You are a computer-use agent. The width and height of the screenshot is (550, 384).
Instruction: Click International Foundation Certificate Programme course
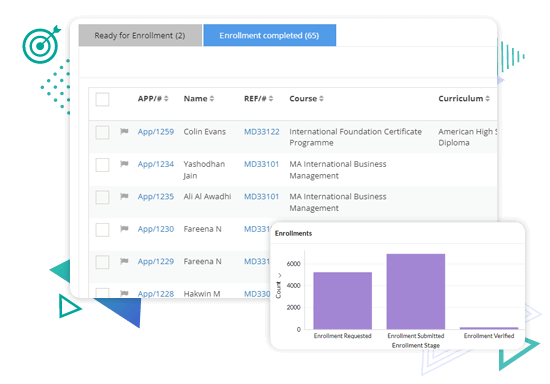tap(355, 137)
